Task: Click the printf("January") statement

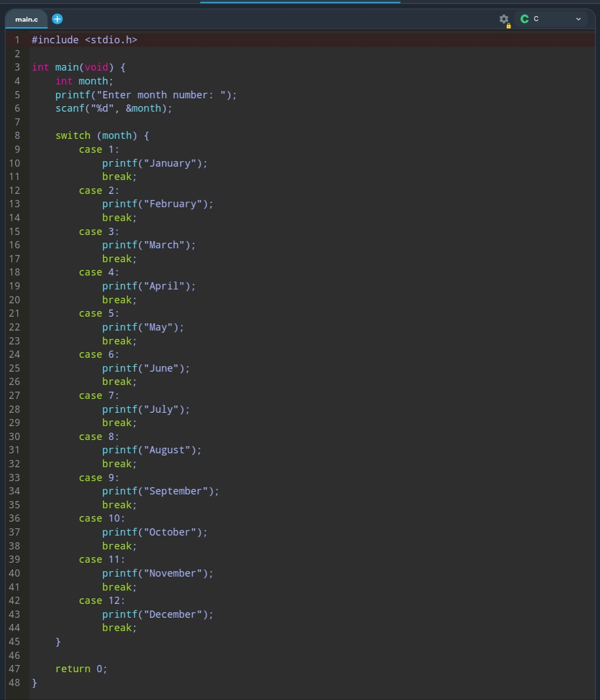Action: click(x=154, y=163)
